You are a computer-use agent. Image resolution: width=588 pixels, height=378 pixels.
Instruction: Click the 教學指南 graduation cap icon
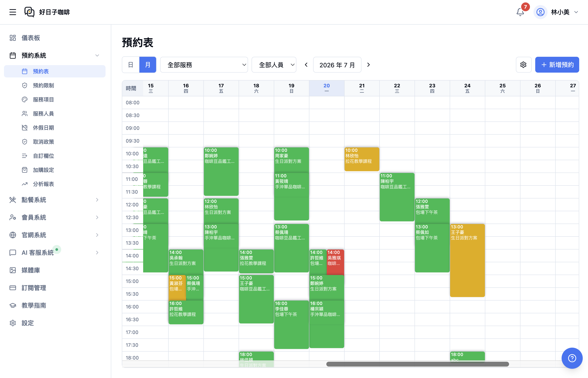tap(13, 305)
